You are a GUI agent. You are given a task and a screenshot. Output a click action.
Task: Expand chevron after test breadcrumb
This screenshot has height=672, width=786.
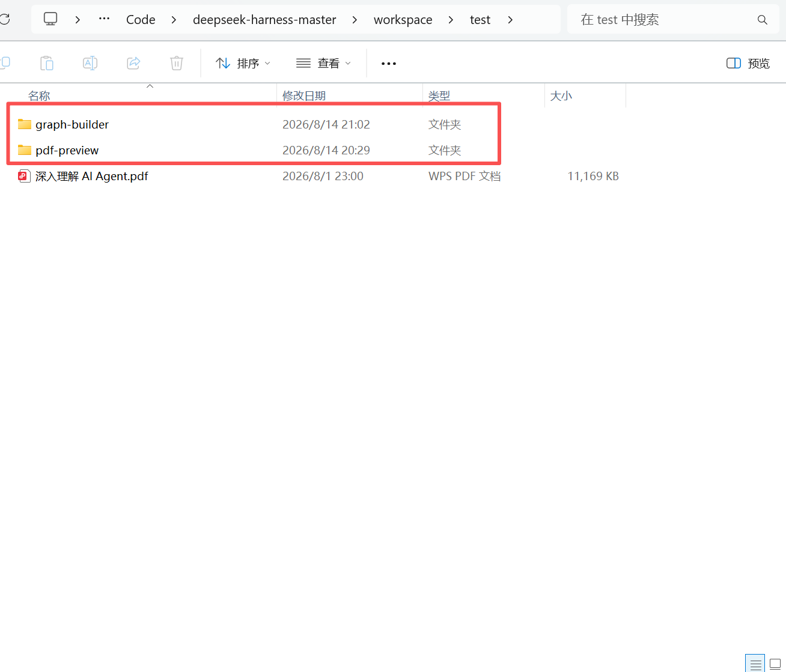[510, 20]
